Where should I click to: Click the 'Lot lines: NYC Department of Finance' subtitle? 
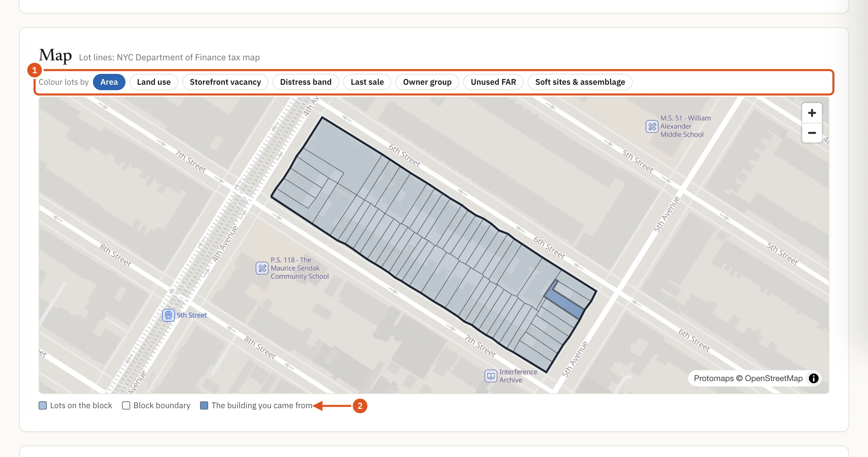pyautogui.click(x=169, y=57)
